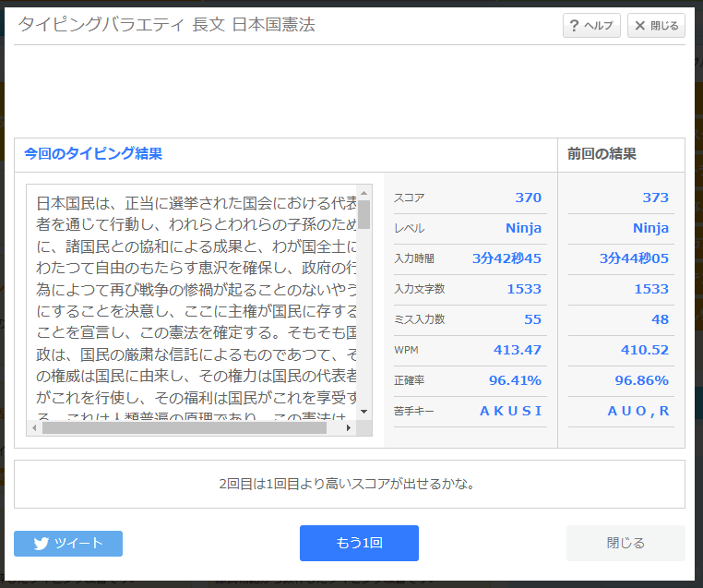Click the gray 閉じる button at the bottom
703x588 pixels.
tap(626, 543)
